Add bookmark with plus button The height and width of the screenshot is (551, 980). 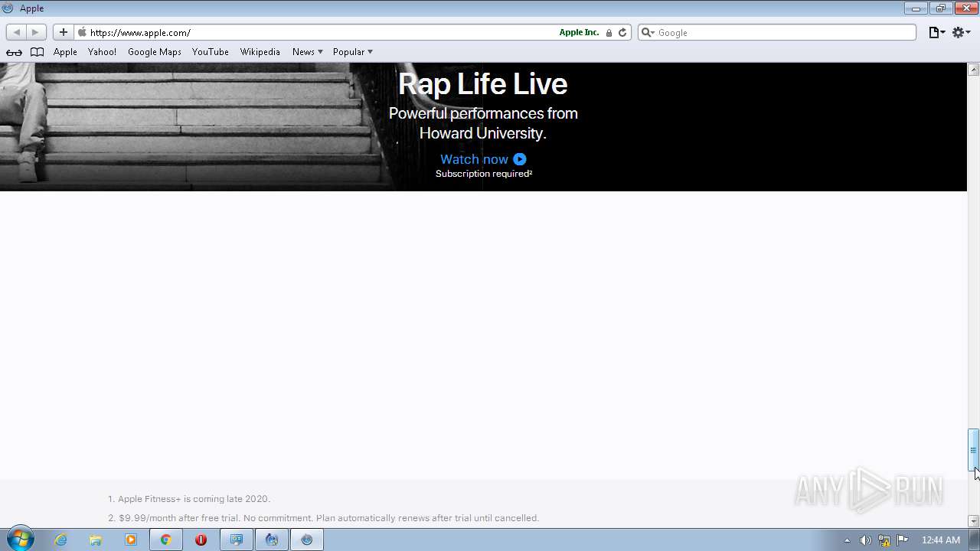(64, 32)
